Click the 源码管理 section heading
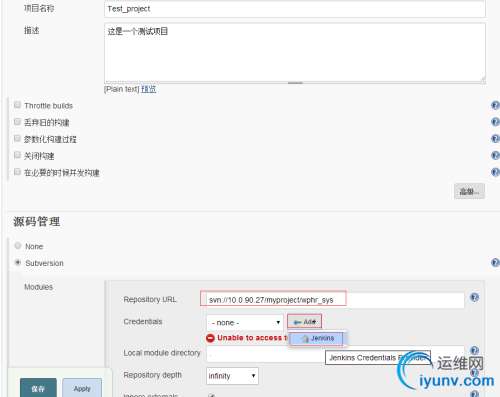Screen dimensions: 500x397 pyautogui.click(x=37, y=222)
